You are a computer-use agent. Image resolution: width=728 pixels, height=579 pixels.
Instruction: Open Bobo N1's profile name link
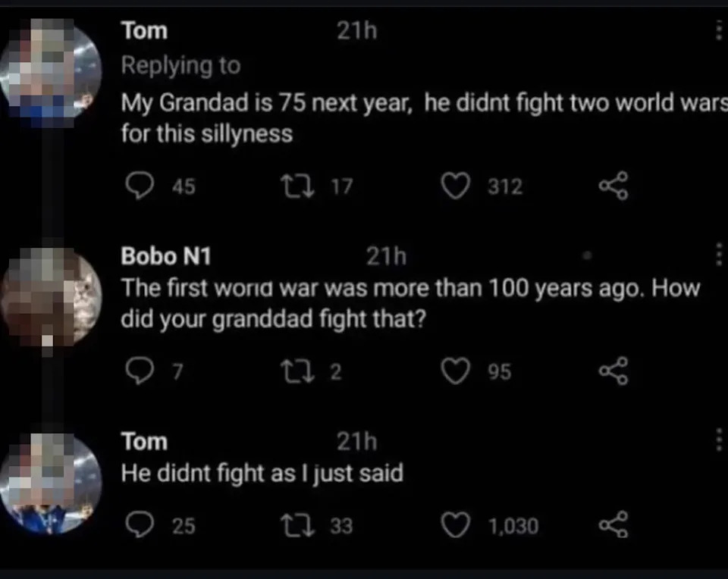(166, 257)
